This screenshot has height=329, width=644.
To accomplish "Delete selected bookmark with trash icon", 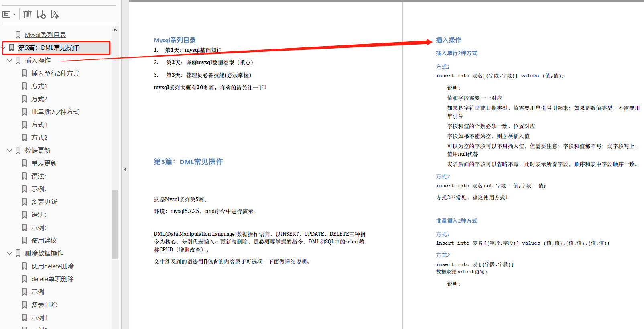I will click(x=27, y=14).
